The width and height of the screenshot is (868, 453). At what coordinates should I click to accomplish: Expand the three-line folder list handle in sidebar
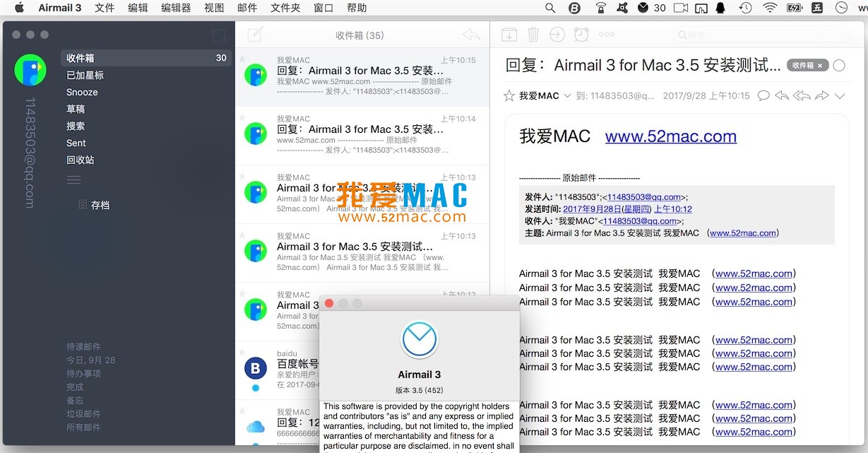pos(73,180)
